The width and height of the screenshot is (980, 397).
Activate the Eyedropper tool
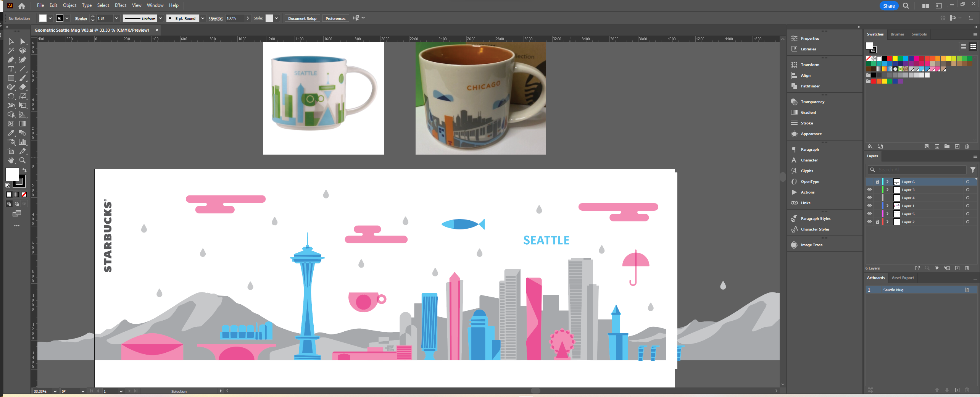11,133
